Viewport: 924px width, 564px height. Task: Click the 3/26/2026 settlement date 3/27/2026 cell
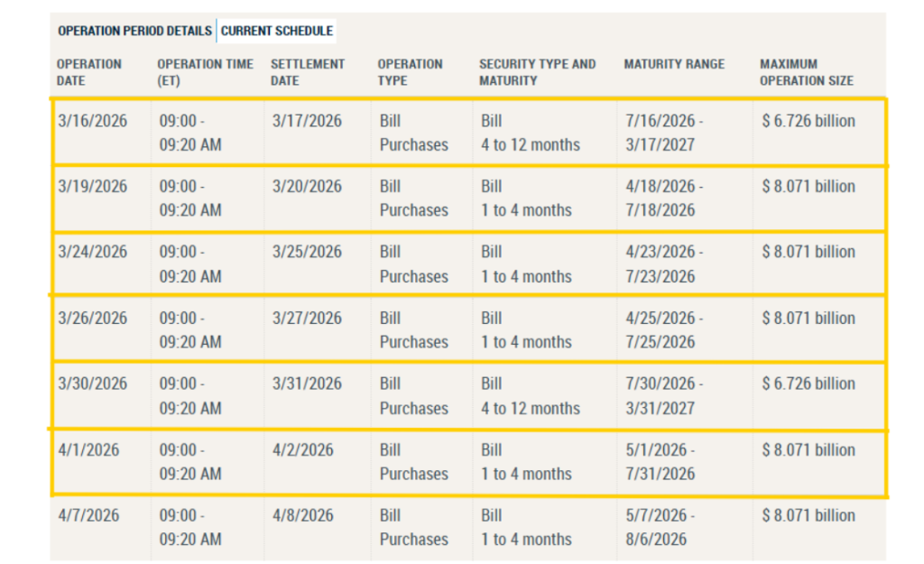pos(306,318)
